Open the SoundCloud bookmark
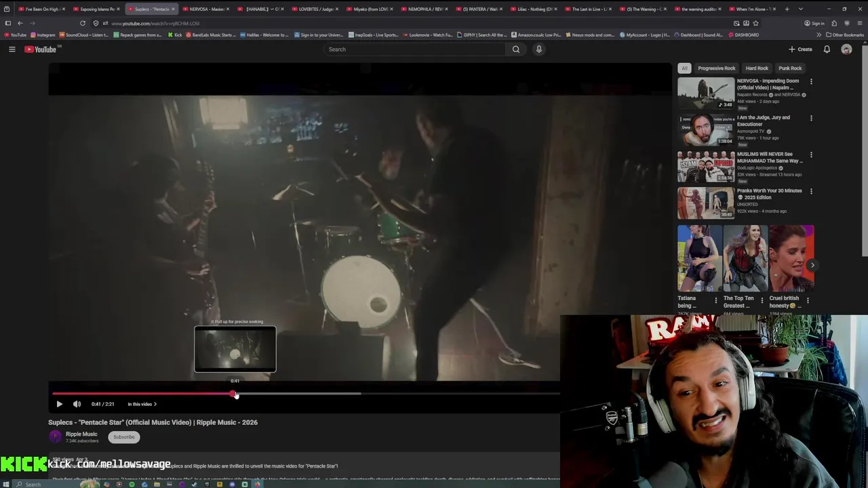Image resolution: width=868 pixels, height=488 pixels. click(85, 35)
